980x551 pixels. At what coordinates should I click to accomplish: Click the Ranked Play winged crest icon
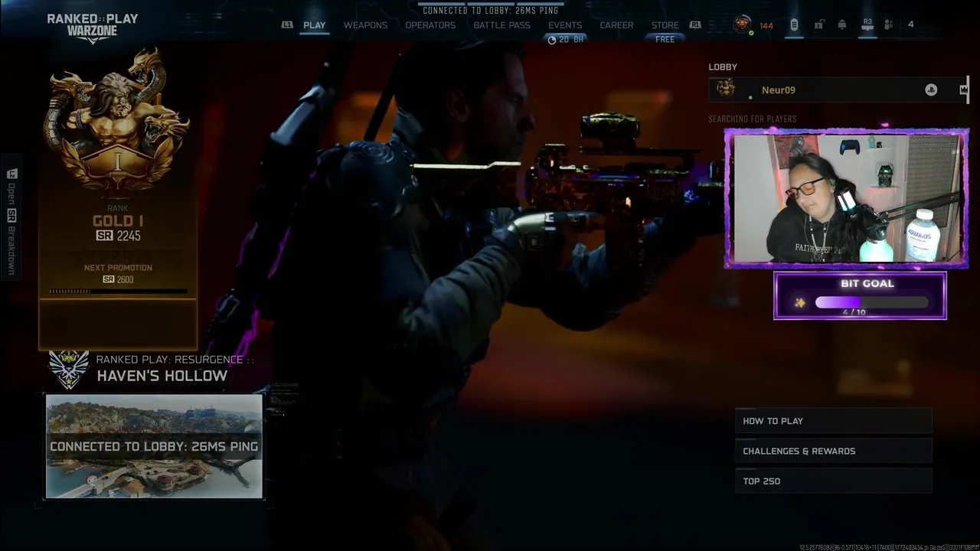[69, 369]
